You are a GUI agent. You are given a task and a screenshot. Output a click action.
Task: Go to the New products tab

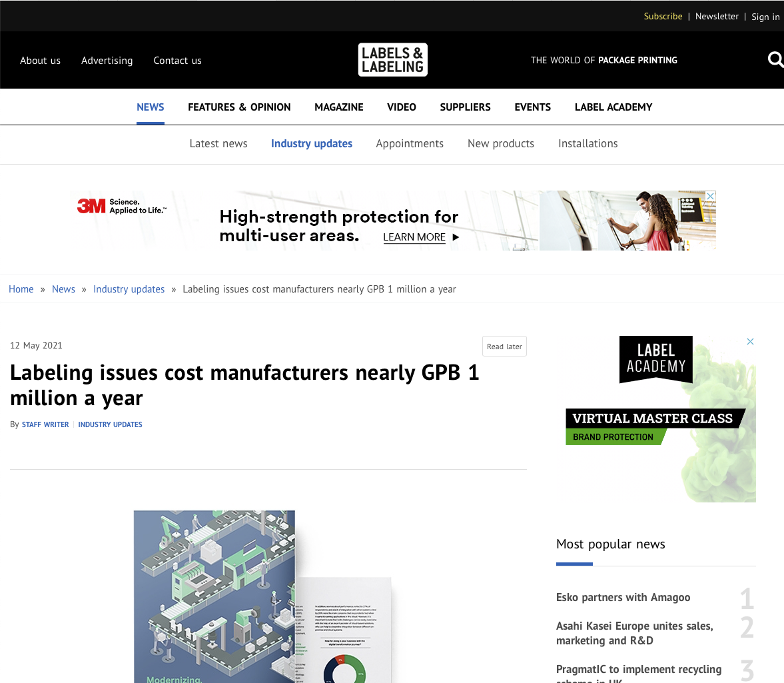[x=500, y=143]
